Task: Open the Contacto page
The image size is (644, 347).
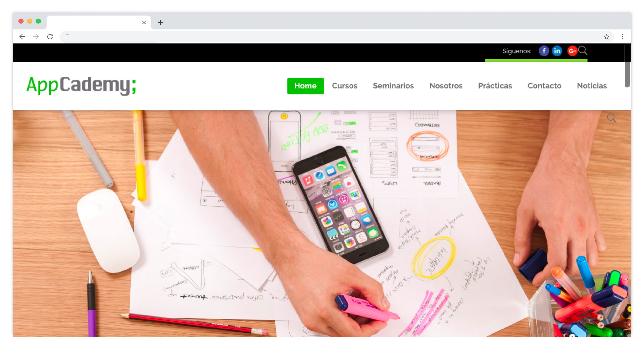Action: click(544, 86)
